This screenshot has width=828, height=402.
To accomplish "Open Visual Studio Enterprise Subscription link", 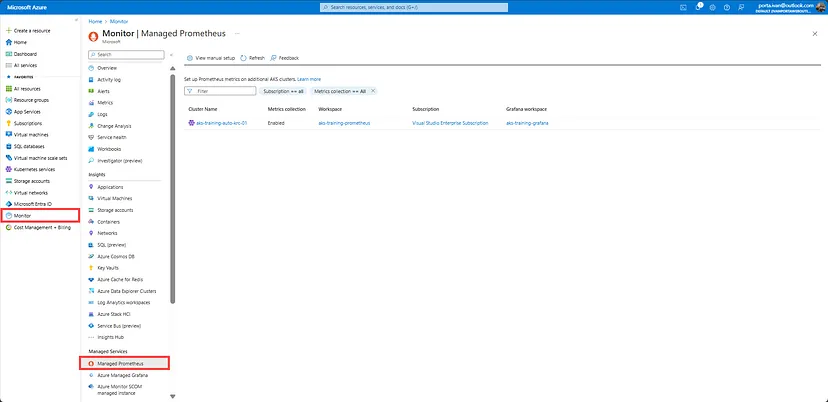I will pyautogui.click(x=450, y=123).
